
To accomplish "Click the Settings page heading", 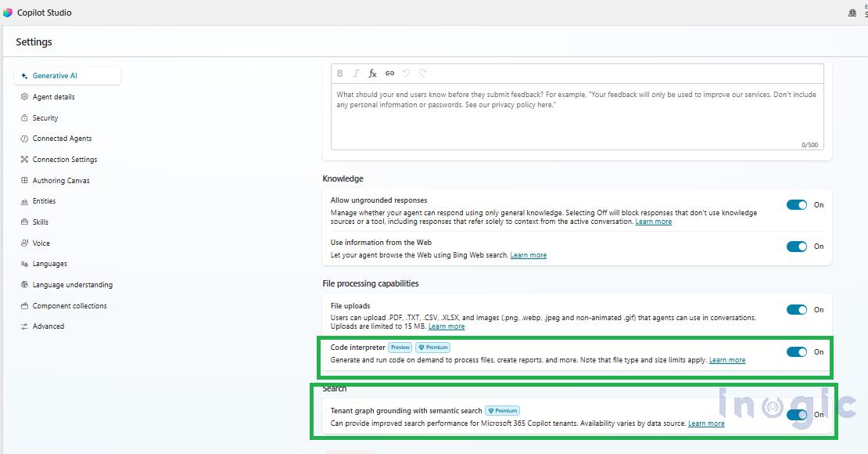I will (34, 42).
